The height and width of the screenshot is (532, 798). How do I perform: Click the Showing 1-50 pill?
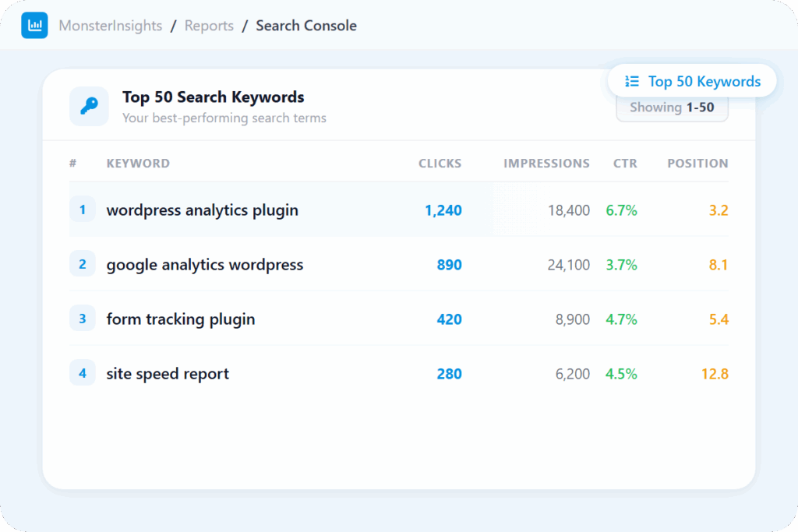click(x=672, y=108)
